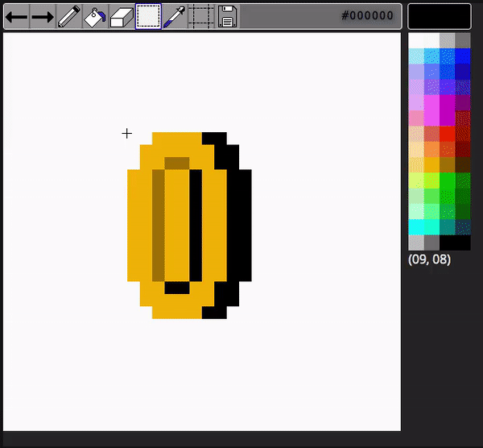Choose the orange palette swatch
Screen dimensions: 483x448
pos(431,150)
